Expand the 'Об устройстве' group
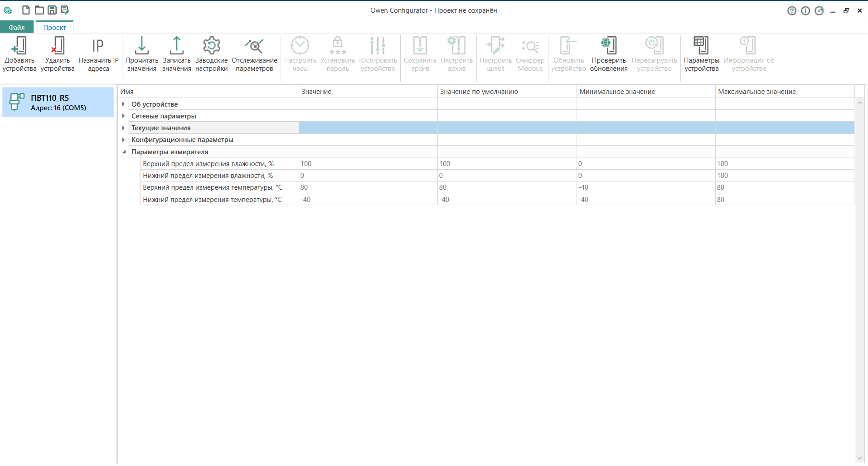Image resolution: width=868 pixels, height=466 pixels. (x=123, y=104)
